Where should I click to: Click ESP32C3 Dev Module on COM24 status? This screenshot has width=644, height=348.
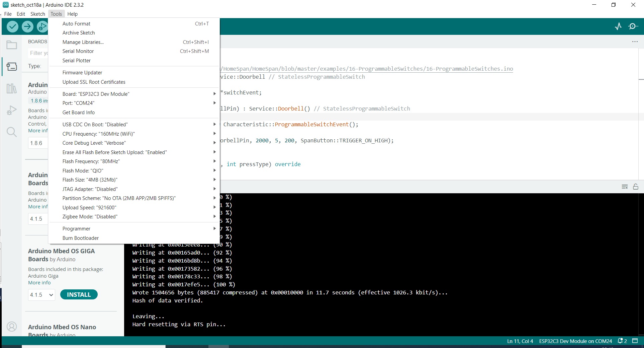pos(575,341)
